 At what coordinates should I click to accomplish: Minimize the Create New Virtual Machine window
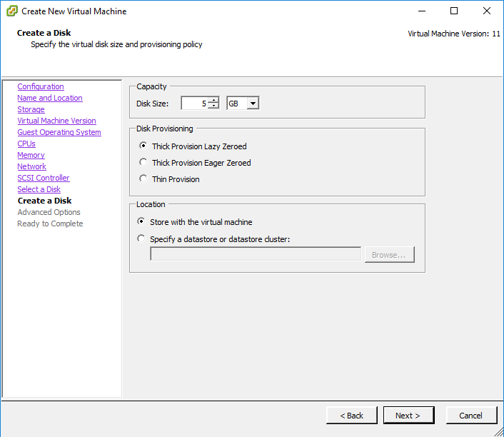coord(422,11)
